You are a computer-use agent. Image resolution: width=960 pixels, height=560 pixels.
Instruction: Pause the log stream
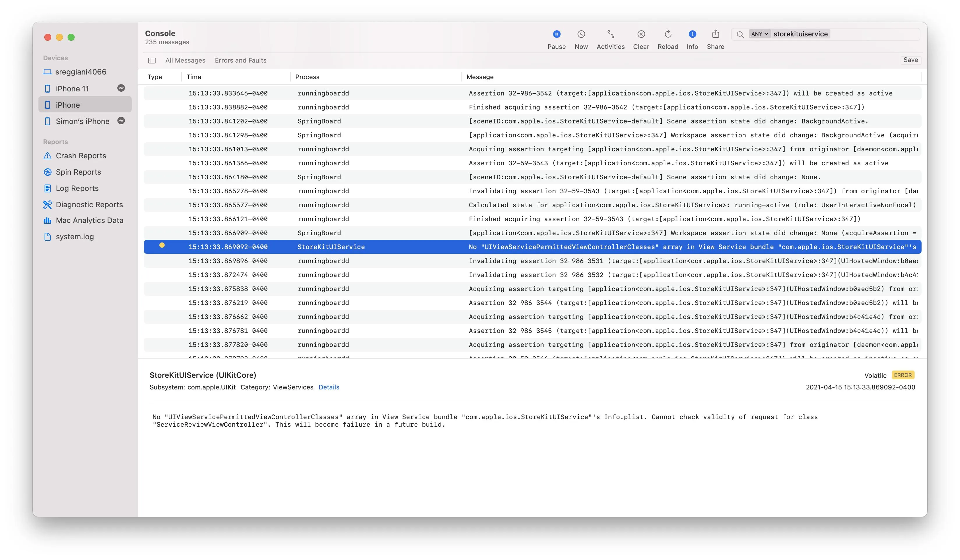click(556, 35)
